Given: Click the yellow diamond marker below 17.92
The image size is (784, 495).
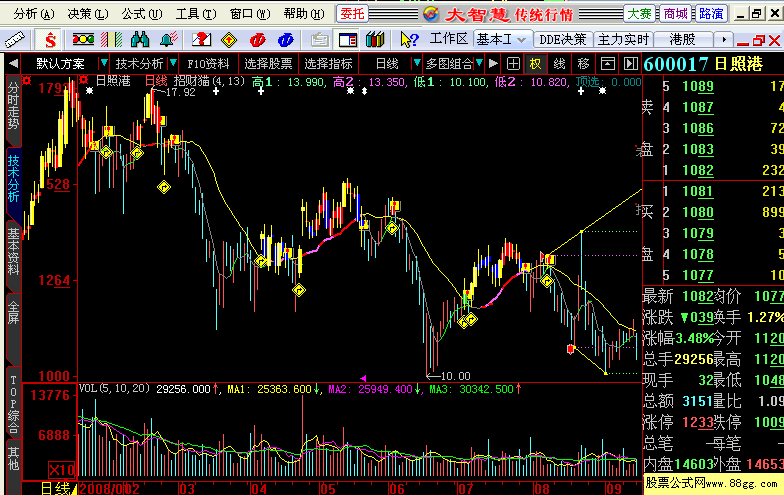Looking at the screenshot, I should tap(164, 187).
